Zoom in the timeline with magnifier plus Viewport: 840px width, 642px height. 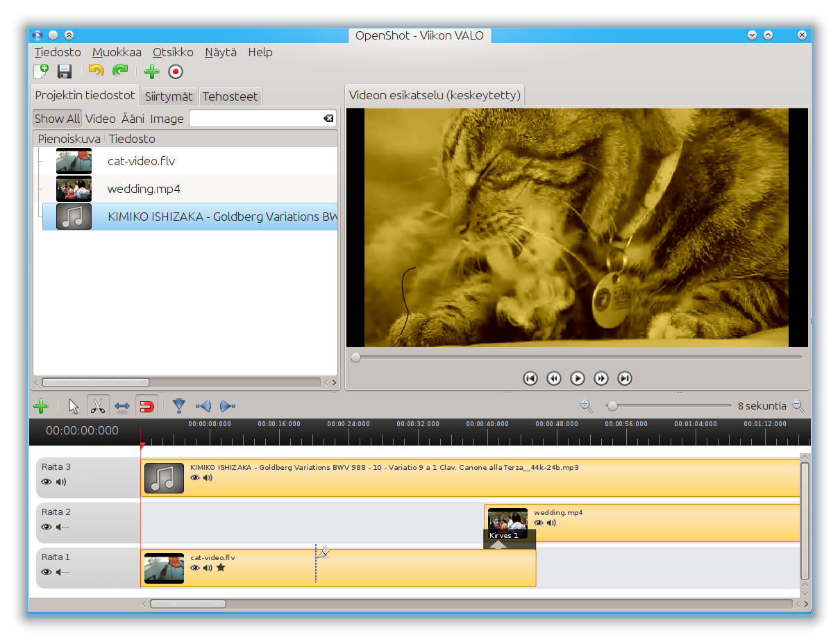[x=587, y=406]
